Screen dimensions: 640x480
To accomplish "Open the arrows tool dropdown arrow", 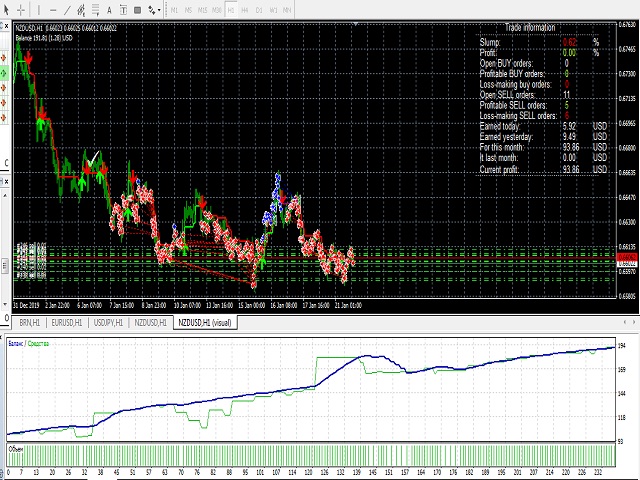I will 159,10.
